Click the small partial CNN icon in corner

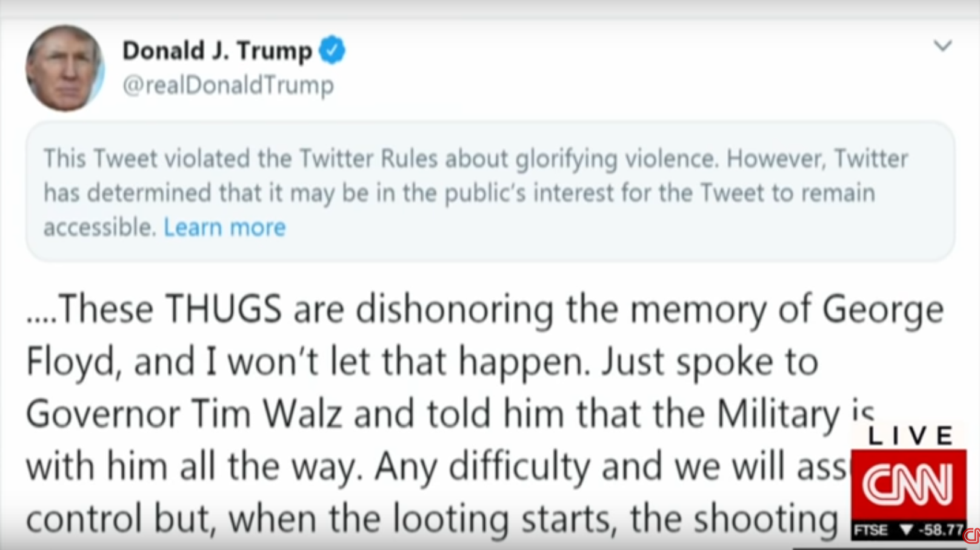(x=972, y=535)
